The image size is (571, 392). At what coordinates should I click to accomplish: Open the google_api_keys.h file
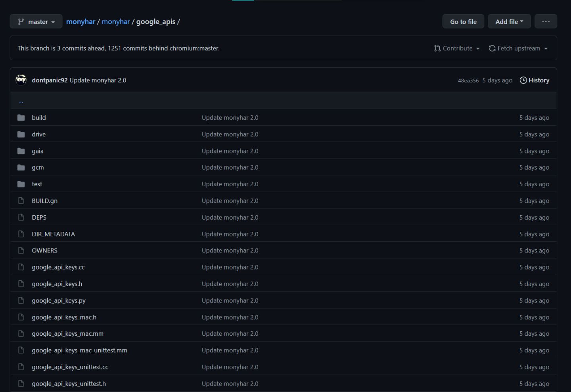tap(57, 284)
